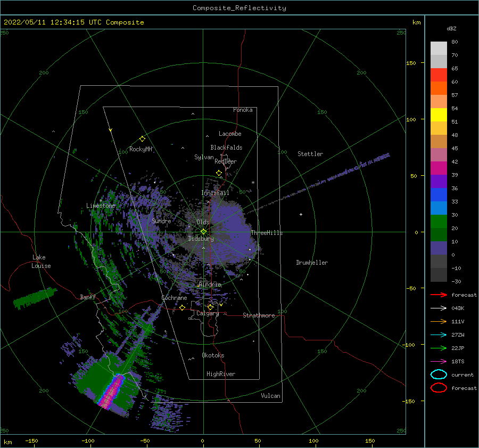Click the Banff label
Viewport: 479px width, 448px height.
(x=88, y=297)
